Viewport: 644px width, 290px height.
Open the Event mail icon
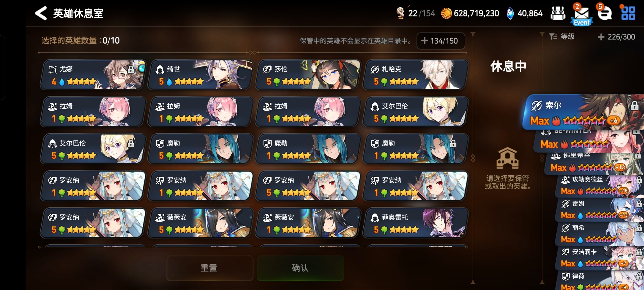581,15
